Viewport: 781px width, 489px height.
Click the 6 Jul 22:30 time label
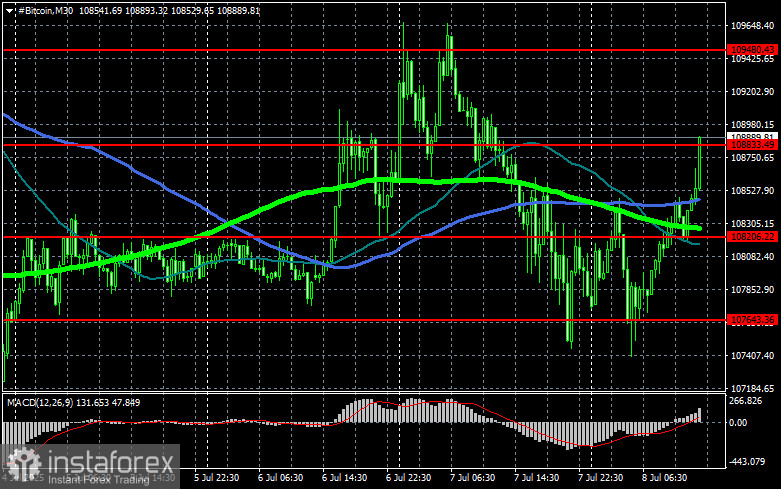408,478
